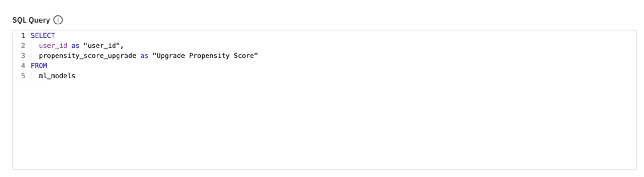The height and width of the screenshot is (177, 644).
Task: Select line number 2 in the gutter
Action: tap(23, 46)
